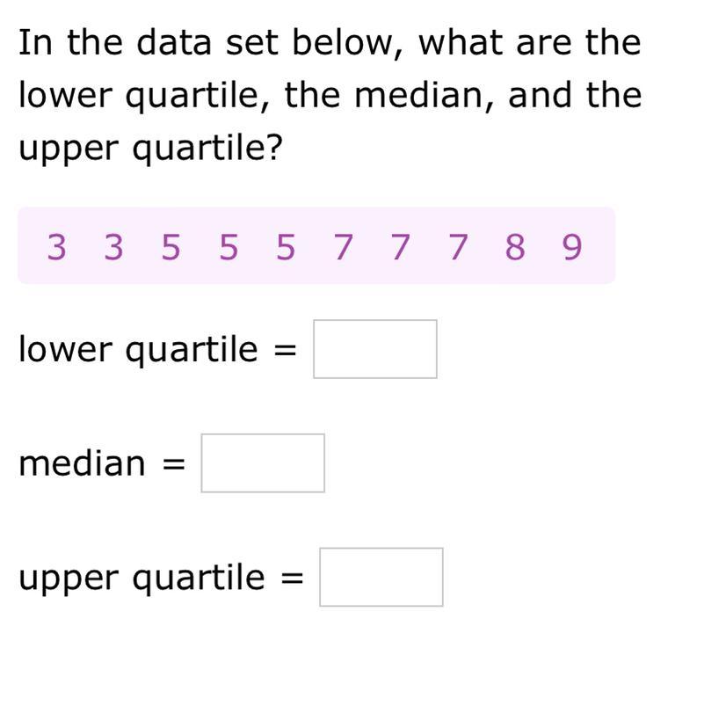The height and width of the screenshot is (728, 726).
Task: Click the number 9 in the data set
Action: pyautogui.click(x=572, y=247)
